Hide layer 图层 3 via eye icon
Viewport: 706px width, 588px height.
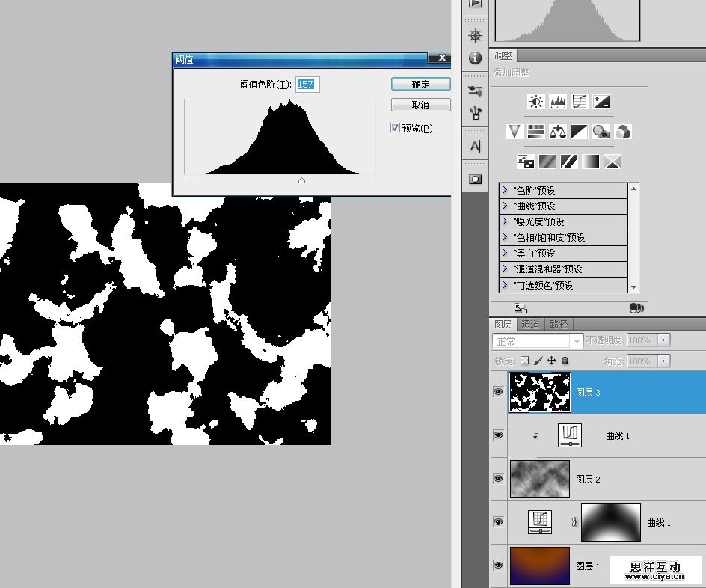tap(498, 391)
